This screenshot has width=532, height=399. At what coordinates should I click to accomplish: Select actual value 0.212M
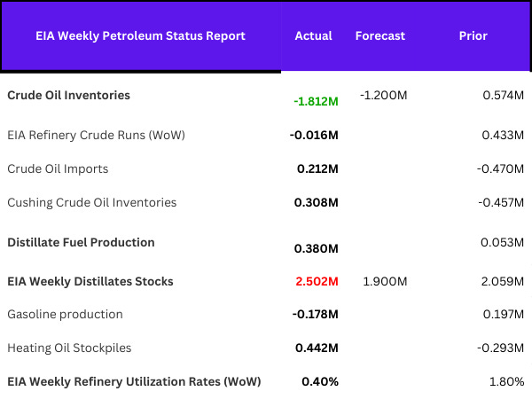317,169
